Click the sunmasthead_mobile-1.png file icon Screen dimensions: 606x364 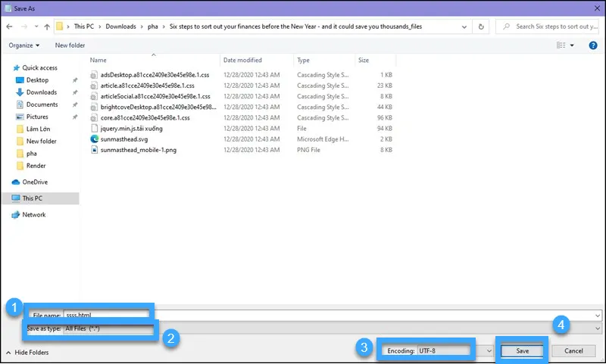coord(94,150)
